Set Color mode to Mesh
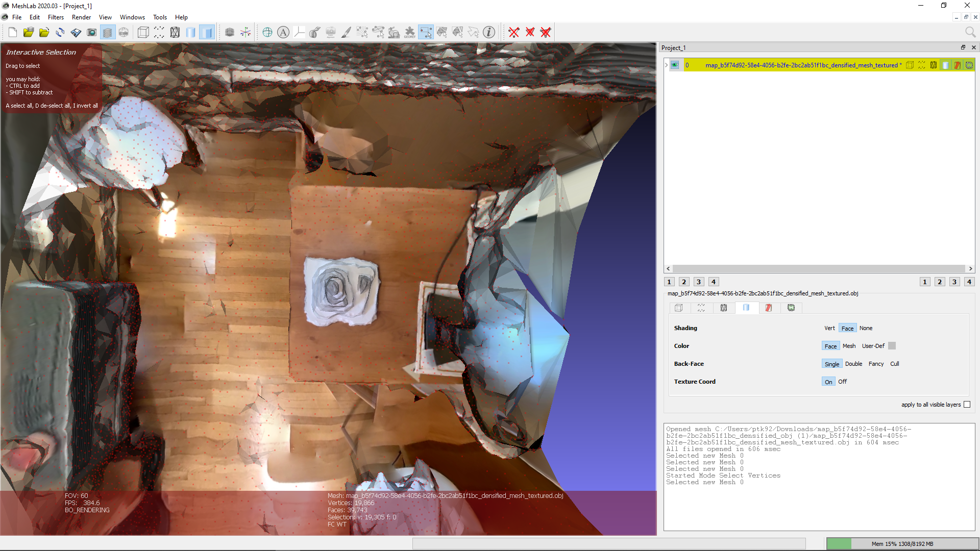Viewport: 980px width, 551px height. click(x=849, y=345)
